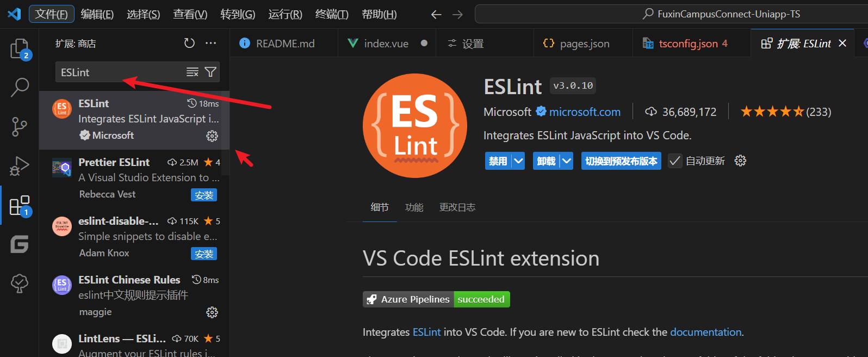The height and width of the screenshot is (357, 868).
Task: Open the 文件(F) menu
Action: coord(52,14)
